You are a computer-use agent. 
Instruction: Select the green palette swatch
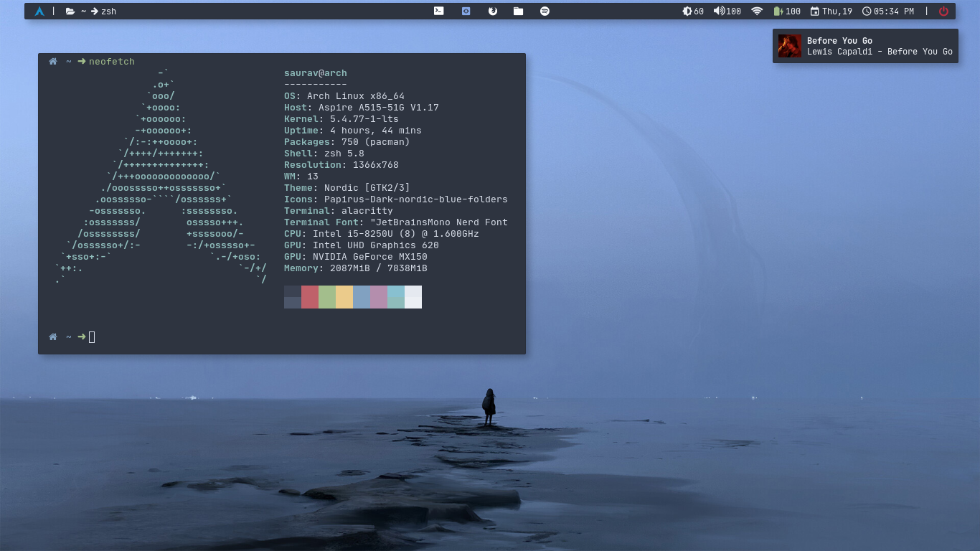[327, 297]
